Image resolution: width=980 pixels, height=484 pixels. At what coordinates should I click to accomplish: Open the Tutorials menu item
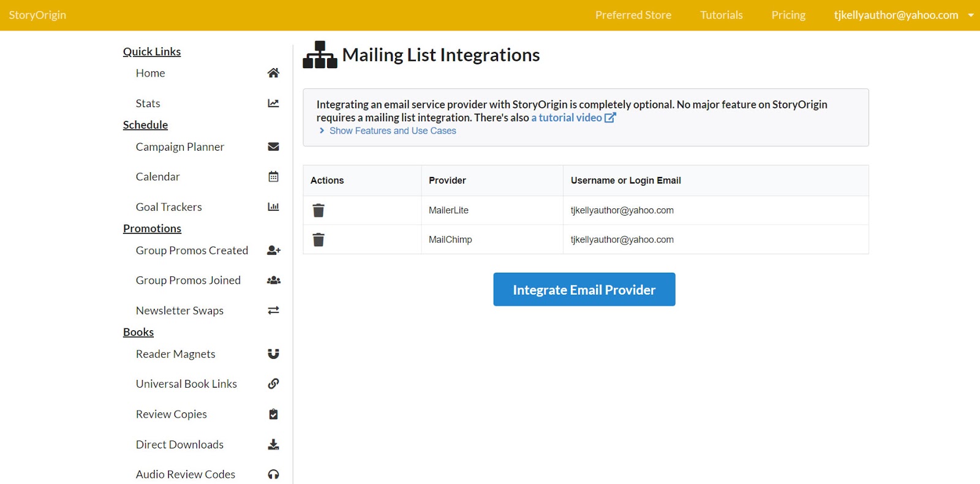point(721,15)
